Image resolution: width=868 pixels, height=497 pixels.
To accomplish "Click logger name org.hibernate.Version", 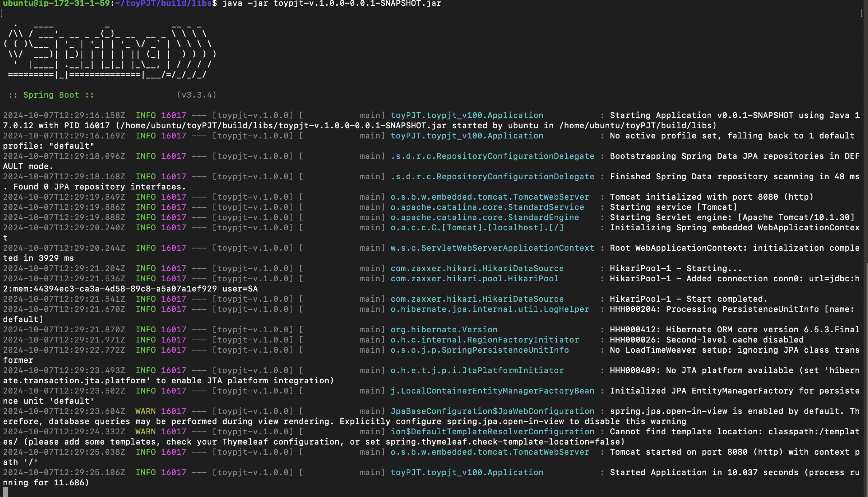I will click(x=444, y=330).
